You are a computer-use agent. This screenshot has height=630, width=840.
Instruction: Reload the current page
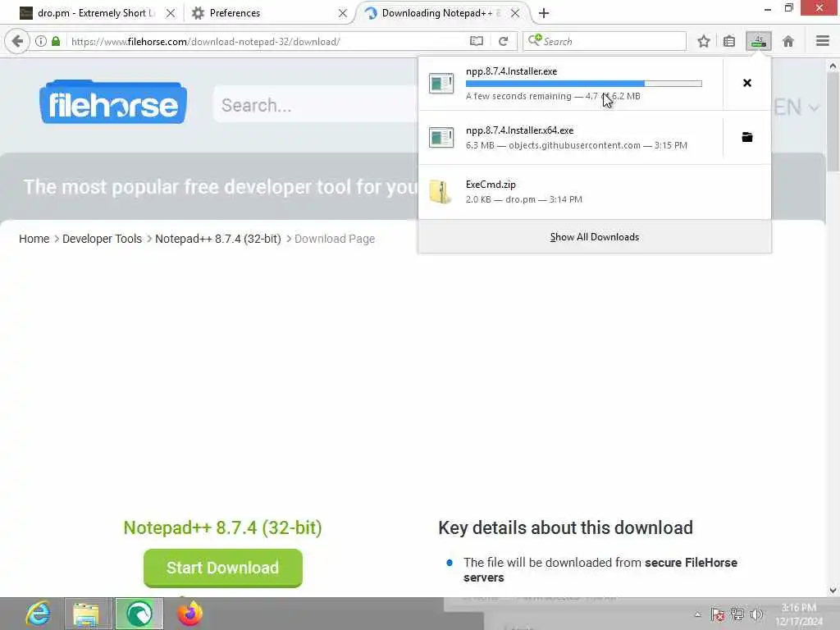click(x=503, y=41)
